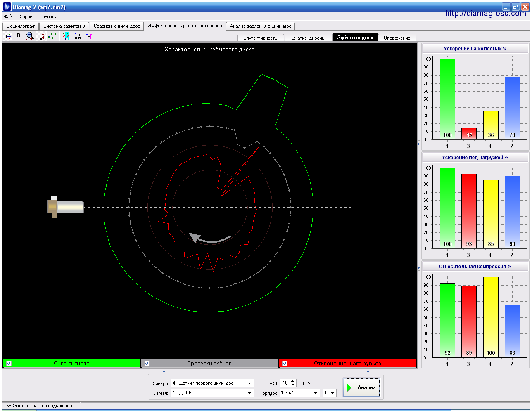The width and height of the screenshot is (532, 411).
Task: Toggle the 'Отклонение шага зубьев' checkbox
Action: pos(285,364)
